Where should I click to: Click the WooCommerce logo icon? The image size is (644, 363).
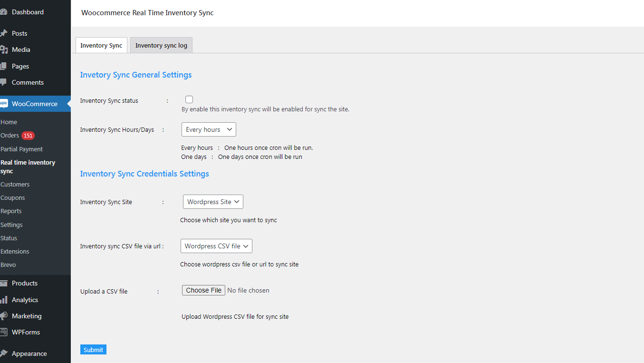[4, 104]
